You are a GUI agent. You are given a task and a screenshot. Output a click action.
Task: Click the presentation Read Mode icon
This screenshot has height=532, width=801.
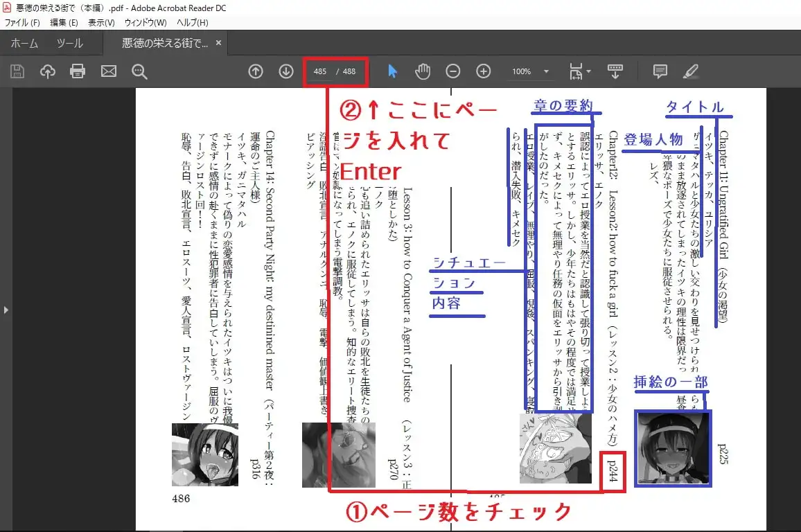(615, 71)
